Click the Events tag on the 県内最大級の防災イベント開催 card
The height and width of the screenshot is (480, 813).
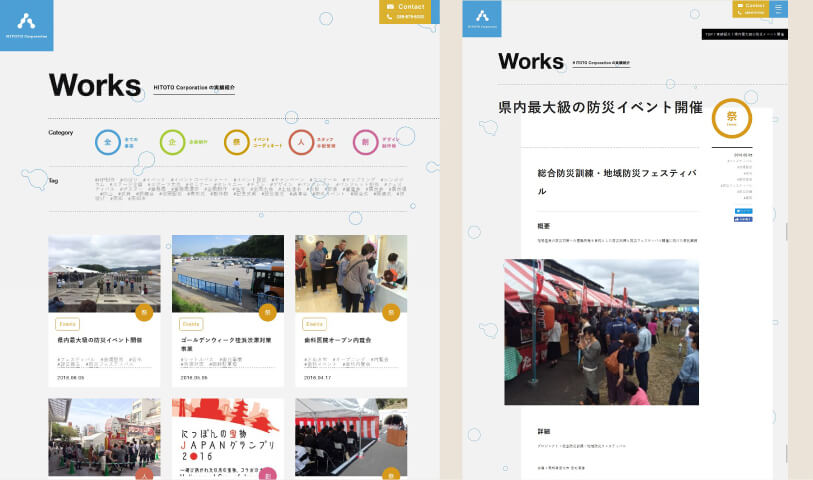point(67,324)
